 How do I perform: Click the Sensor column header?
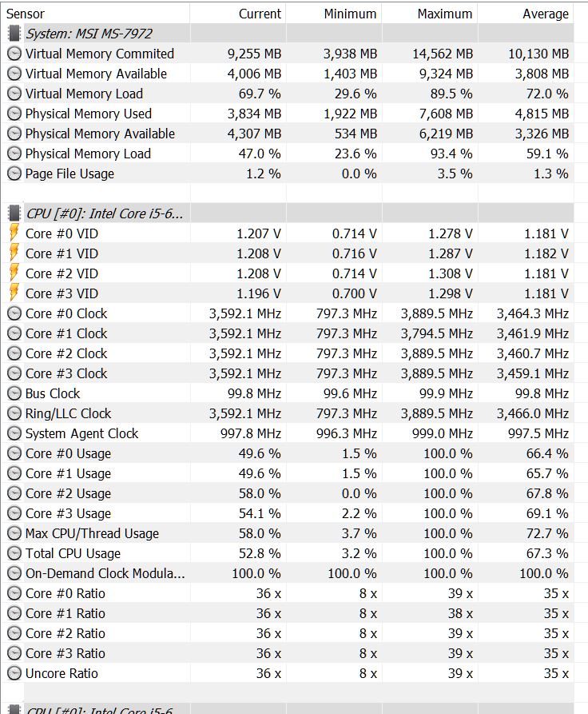click(26, 14)
